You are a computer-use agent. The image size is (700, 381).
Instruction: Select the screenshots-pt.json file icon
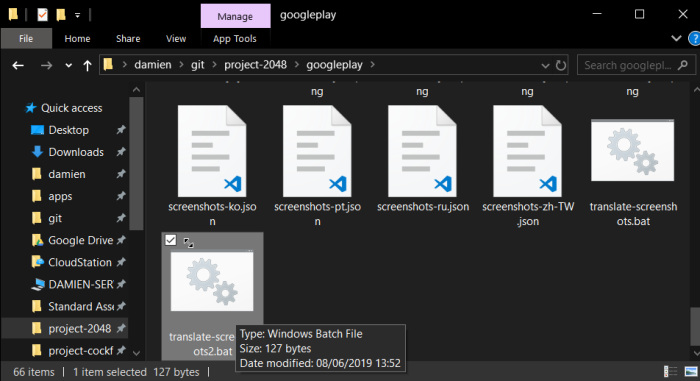[x=317, y=151]
